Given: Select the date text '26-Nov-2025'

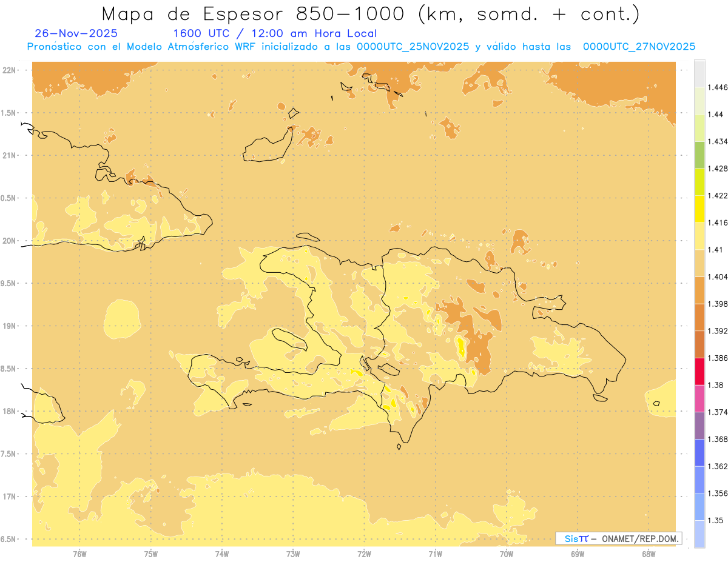Looking at the screenshot, I should [x=76, y=33].
